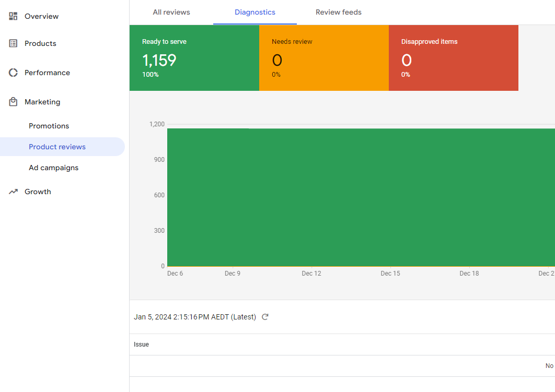Navigate to the Growth section
The width and height of the screenshot is (555, 392).
[x=38, y=192]
